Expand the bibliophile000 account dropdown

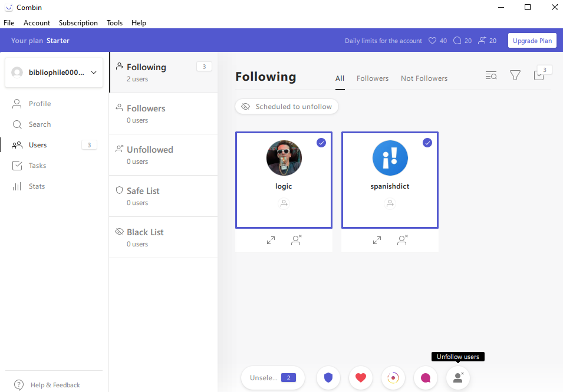pyautogui.click(x=54, y=72)
